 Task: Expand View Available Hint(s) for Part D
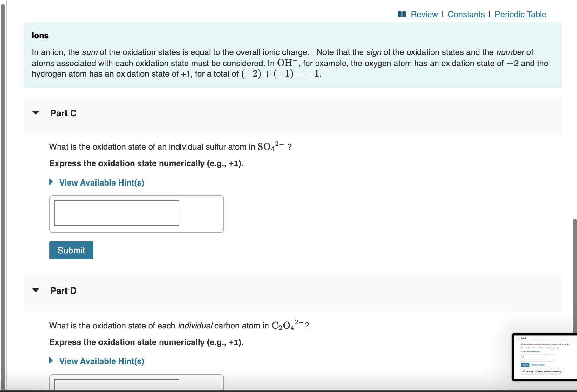(101, 361)
